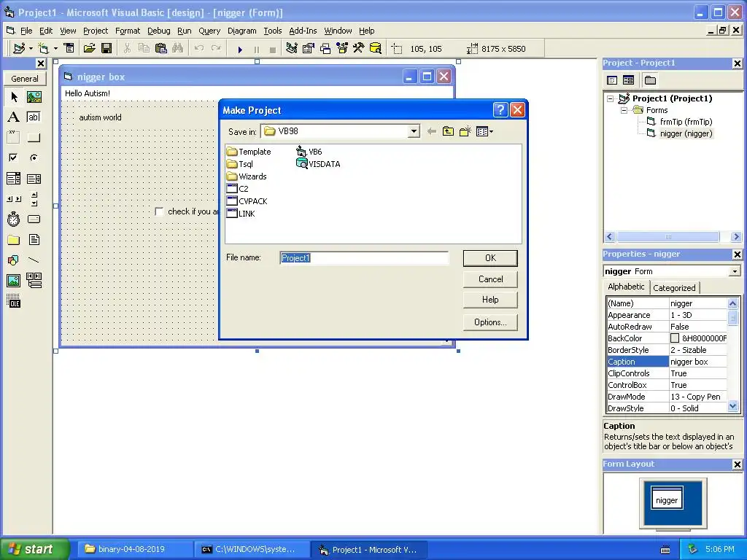Select the ComboBox control tool

click(x=14, y=179)
